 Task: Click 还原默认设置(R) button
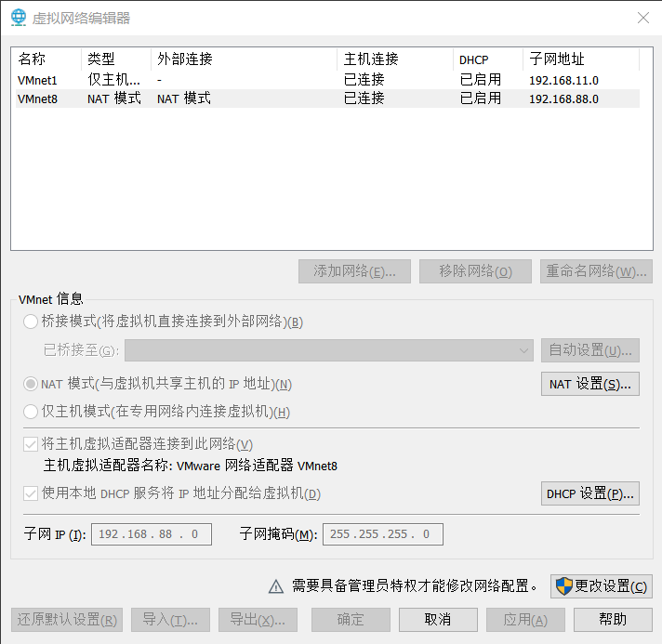tap(67, 620)
